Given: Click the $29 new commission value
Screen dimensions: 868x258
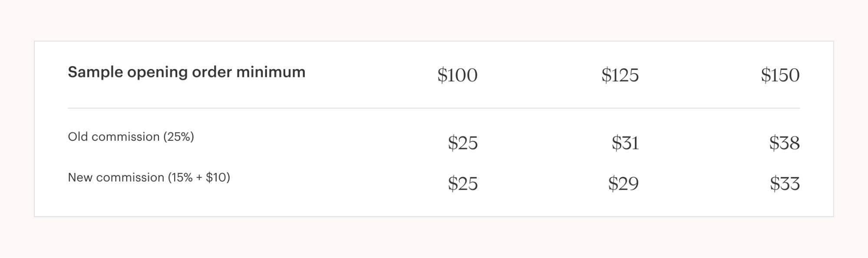Looking at the screenshot, I should [x=623, y=184].
